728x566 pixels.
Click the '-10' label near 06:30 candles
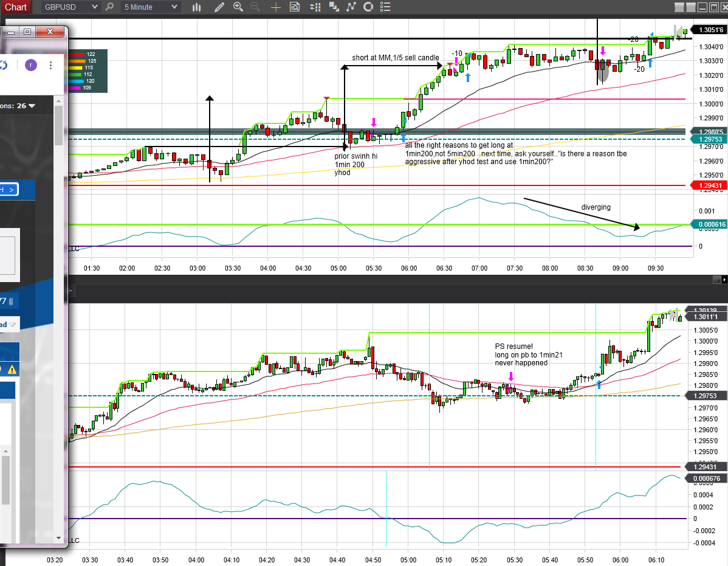click(x=457, y=53)
